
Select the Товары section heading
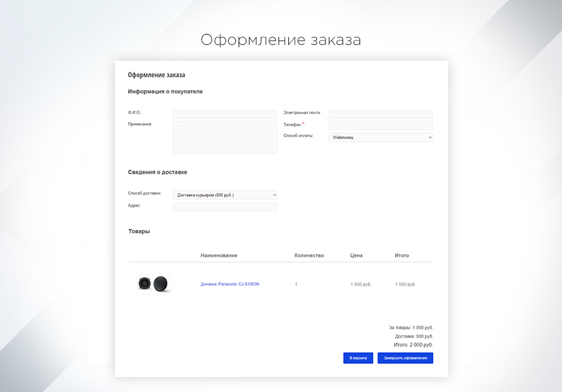[x=139, y=231]
